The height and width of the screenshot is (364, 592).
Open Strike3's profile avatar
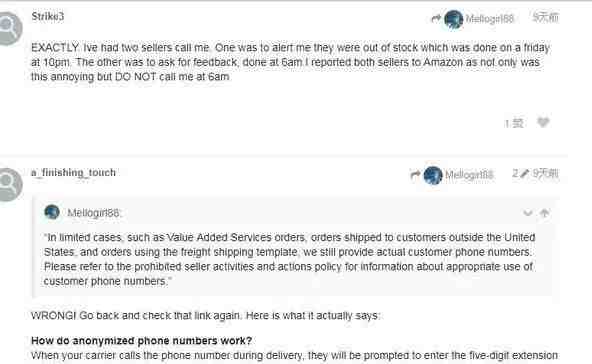coord(9,28)
